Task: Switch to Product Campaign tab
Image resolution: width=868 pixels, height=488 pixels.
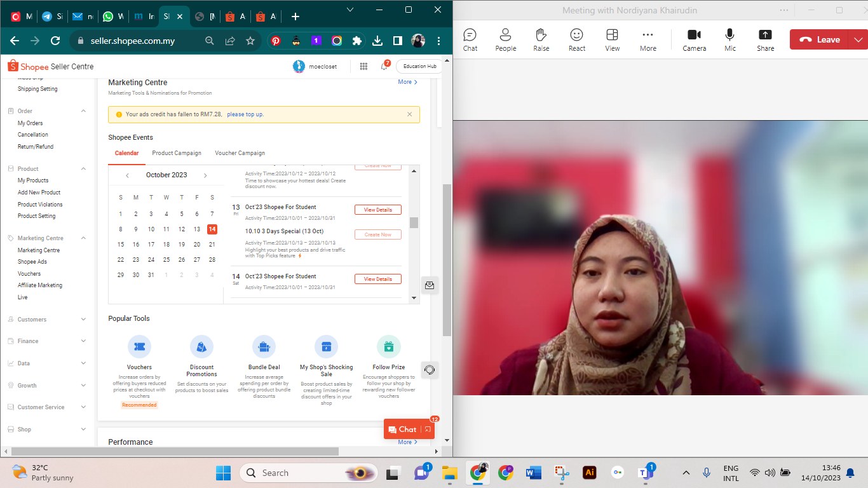Action: [x=177, y=153]
